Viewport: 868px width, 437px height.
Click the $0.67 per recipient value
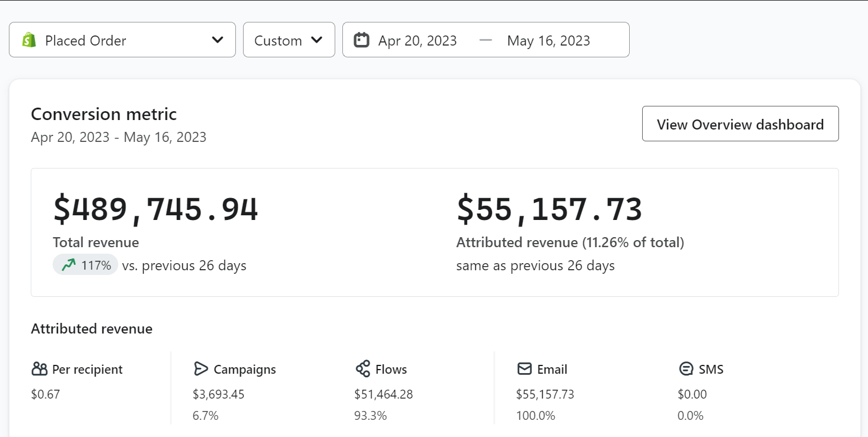46,394
